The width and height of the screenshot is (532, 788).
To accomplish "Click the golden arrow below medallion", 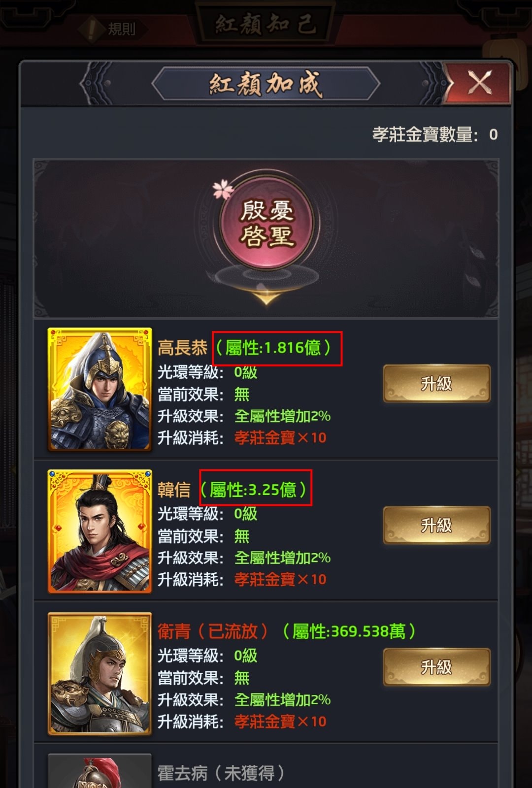I will [266, 297].
